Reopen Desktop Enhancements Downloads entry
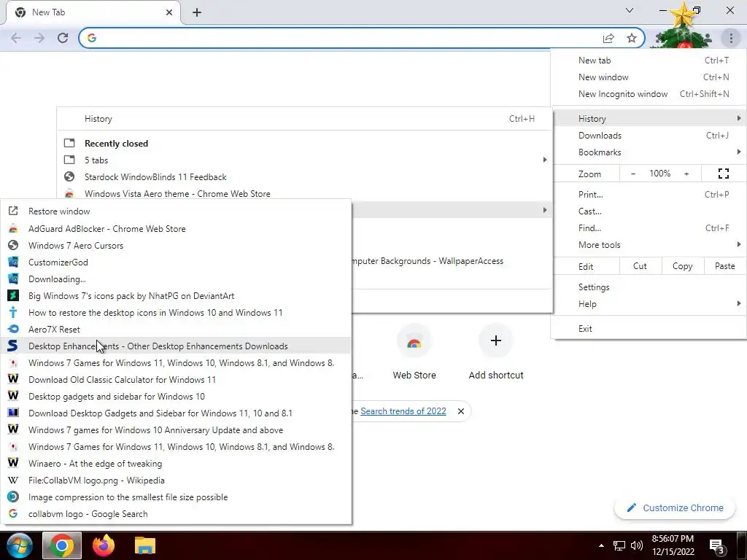This screenshot has height=560, width=747. pyautogui.click(x=176, y=346)
